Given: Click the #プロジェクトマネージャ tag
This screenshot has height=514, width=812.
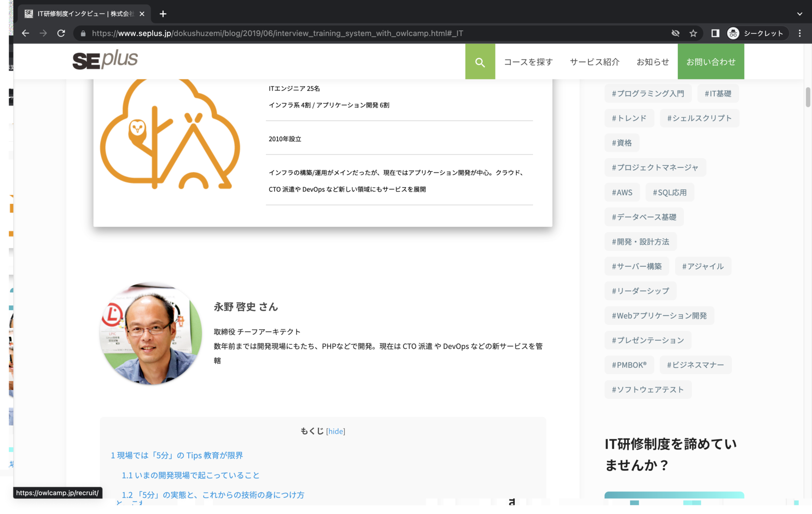Looking at the screenshot, I should pyautogui.click(x=655, y=167).
